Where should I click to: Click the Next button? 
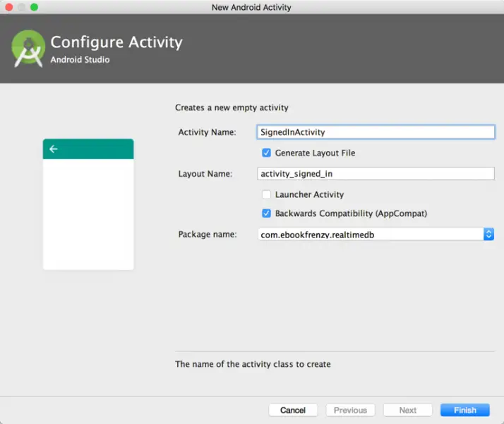tap(407, 410)
